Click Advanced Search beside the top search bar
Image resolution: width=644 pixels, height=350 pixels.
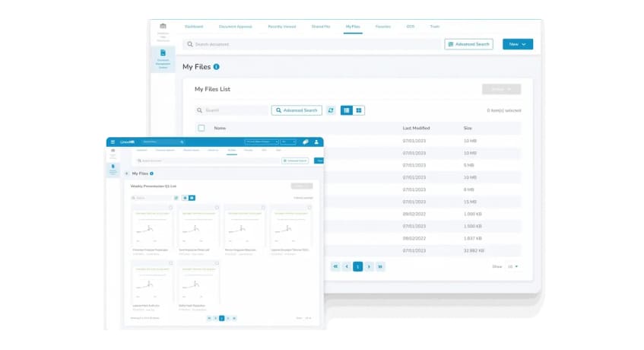coord(468,44)
